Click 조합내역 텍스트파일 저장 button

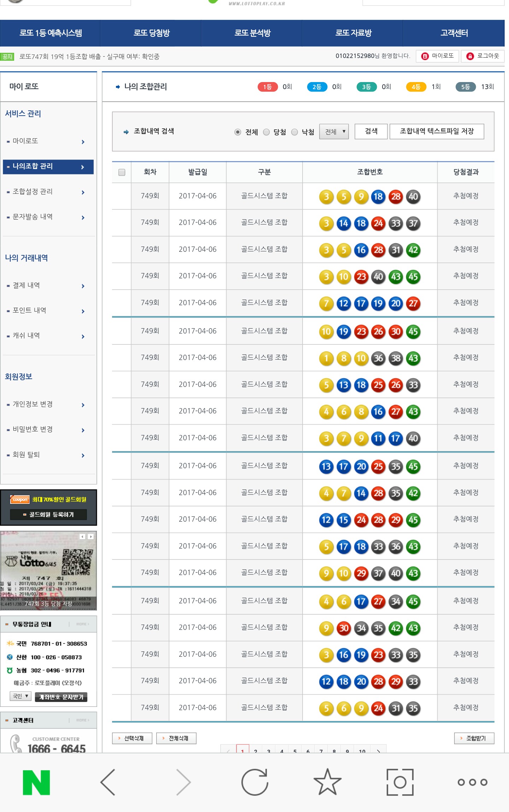click(x=437, y=132)
